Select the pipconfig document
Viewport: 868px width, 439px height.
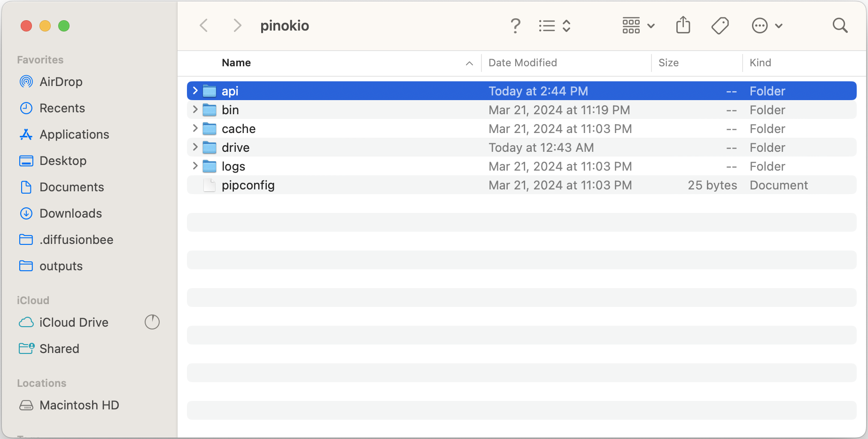tap(248, 185)
